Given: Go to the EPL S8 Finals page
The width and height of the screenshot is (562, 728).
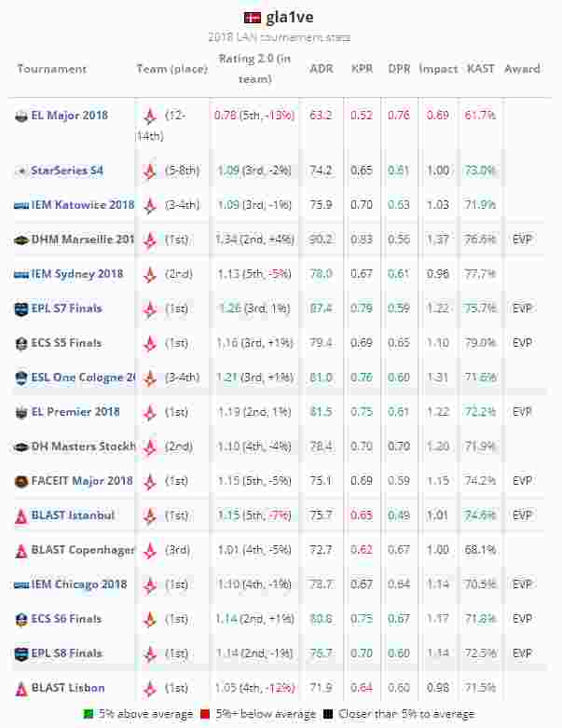Looking at the screenshot, I should (x=66, y=653).
